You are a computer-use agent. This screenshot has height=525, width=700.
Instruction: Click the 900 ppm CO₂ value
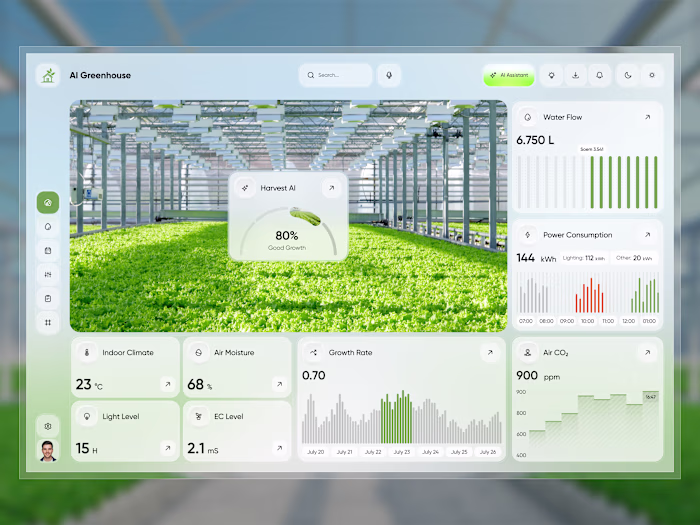pos(538,375)
